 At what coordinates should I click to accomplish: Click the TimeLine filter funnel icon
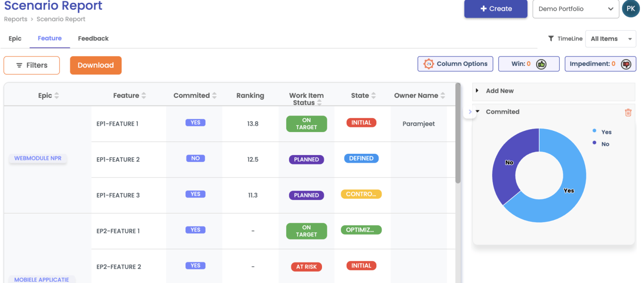click(x=551, y=39)
